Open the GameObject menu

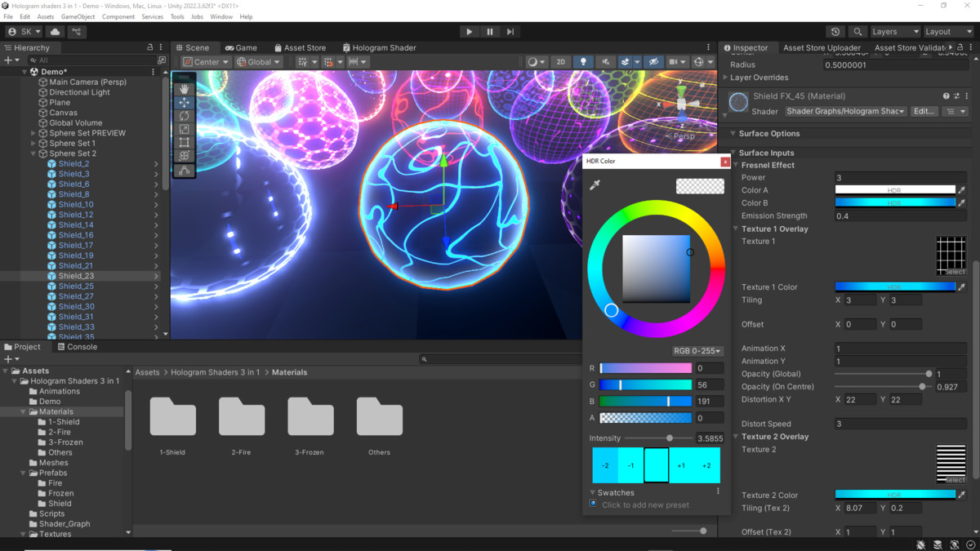pos(78,16)
